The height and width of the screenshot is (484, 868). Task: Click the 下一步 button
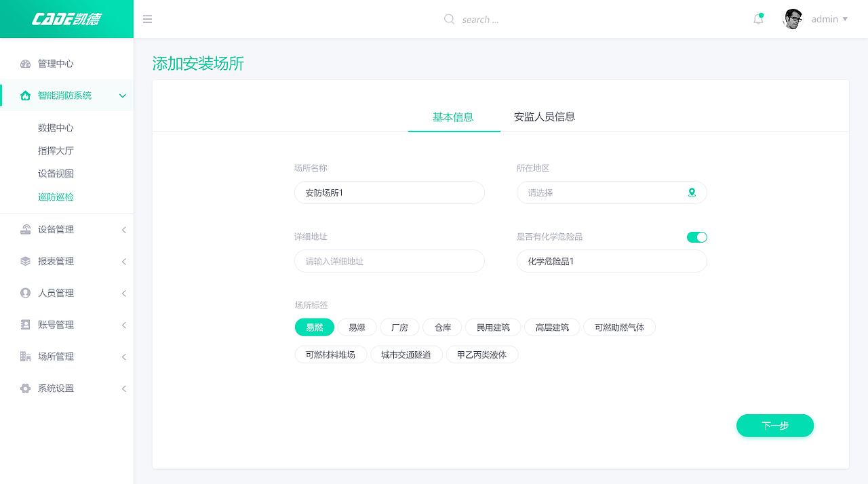pyautogui.click(x=775, y=426)
